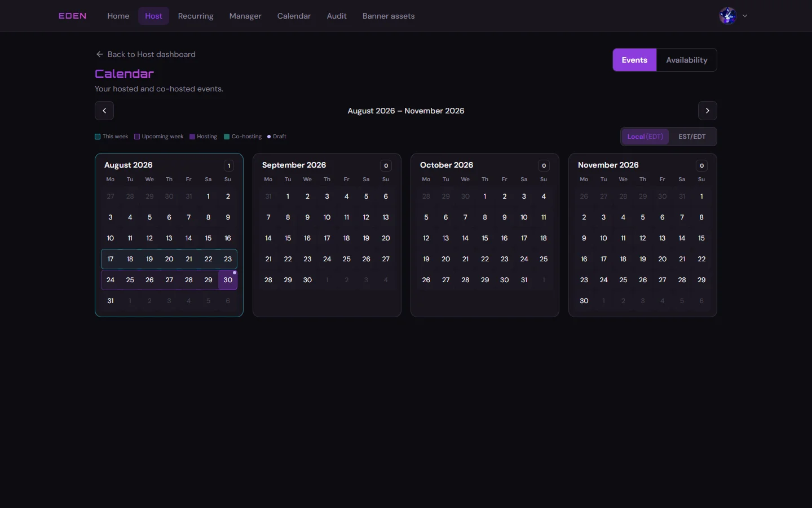
Task: Select EST/EDT timezone
Action: (x=692, y=137)
